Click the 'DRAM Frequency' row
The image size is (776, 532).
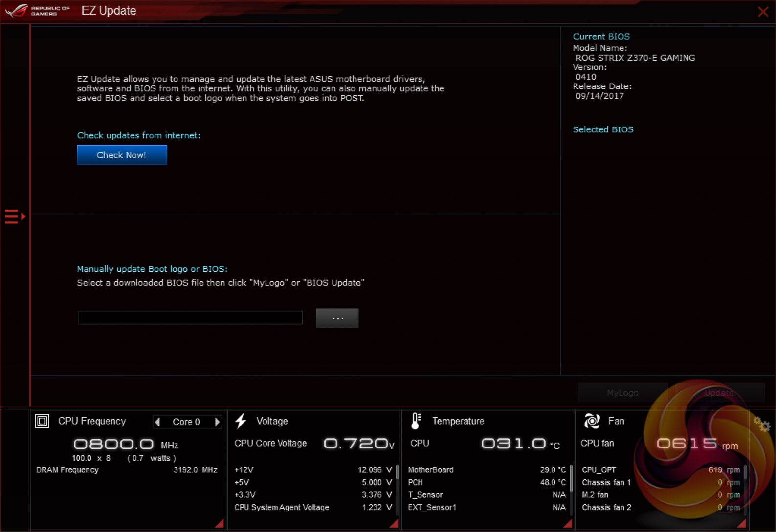tap(127, 470)
